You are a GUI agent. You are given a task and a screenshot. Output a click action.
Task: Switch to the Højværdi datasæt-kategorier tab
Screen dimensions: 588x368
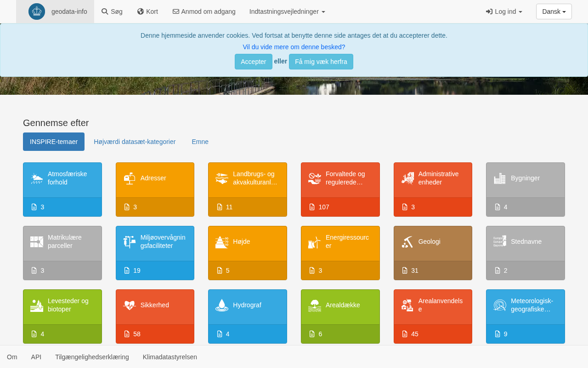point(135,142)
